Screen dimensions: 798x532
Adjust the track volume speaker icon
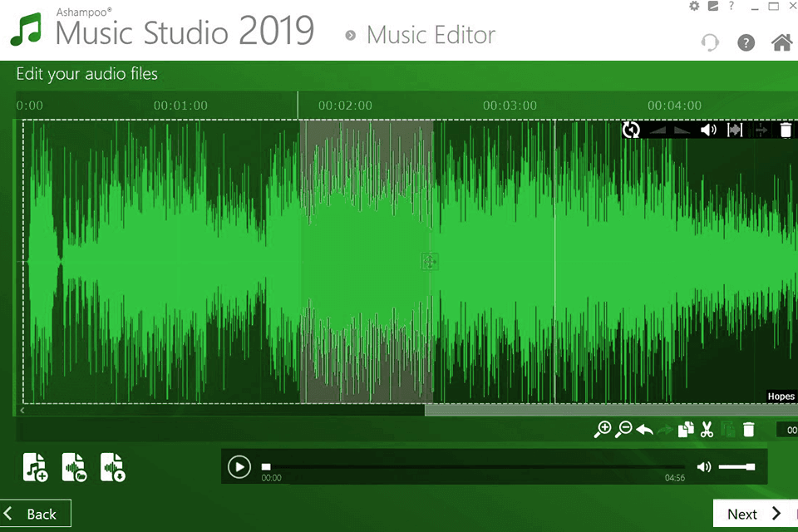click(708, 130)
